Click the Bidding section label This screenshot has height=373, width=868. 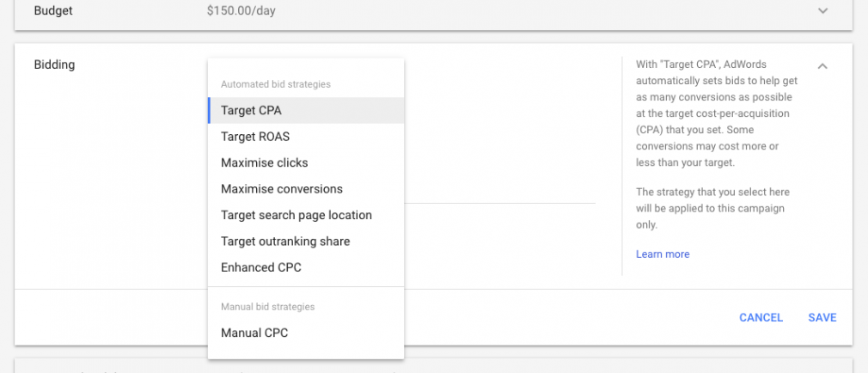[54, 64]
